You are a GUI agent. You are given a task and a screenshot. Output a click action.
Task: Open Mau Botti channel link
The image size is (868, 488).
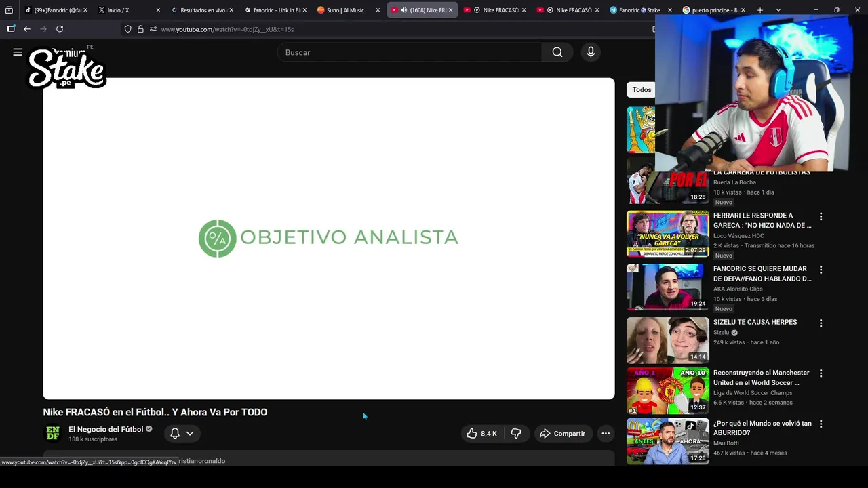tap(726, 443)
